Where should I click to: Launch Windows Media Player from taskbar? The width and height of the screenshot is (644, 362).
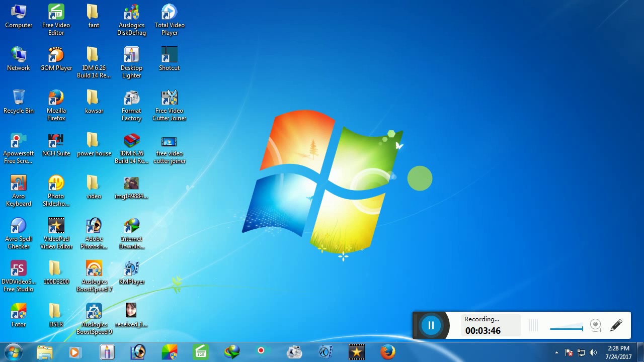click(75, 352)
